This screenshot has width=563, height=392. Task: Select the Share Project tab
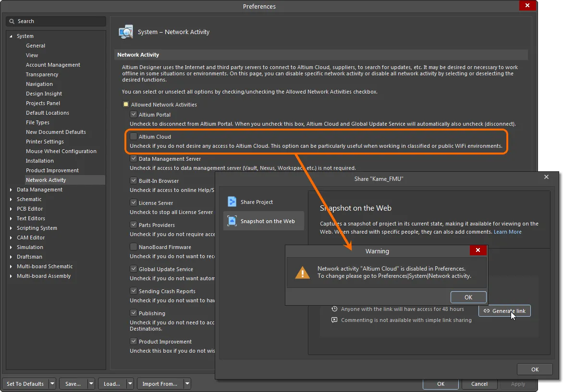264,202
